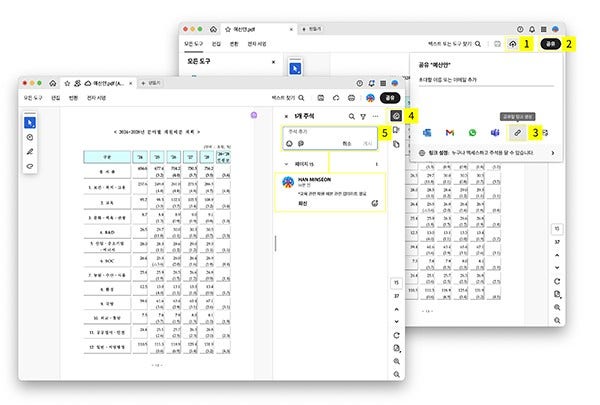Select the arrow selection tool in front window

coord(30,123)
